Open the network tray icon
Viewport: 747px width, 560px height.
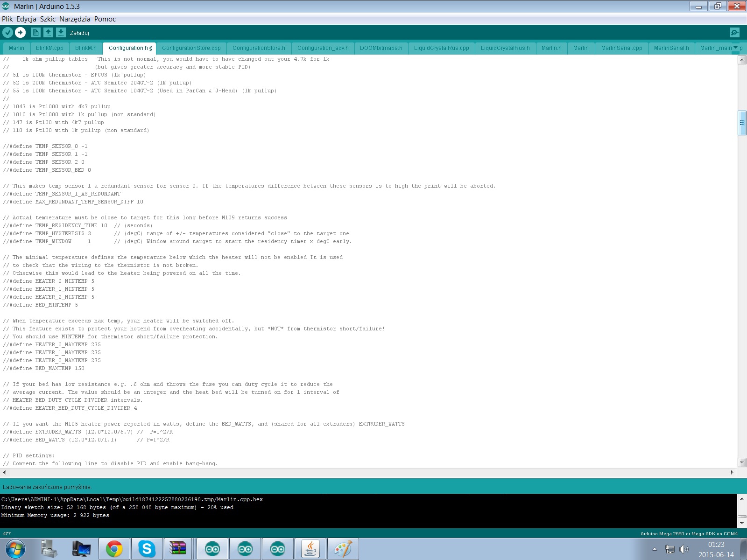[669, 549]
